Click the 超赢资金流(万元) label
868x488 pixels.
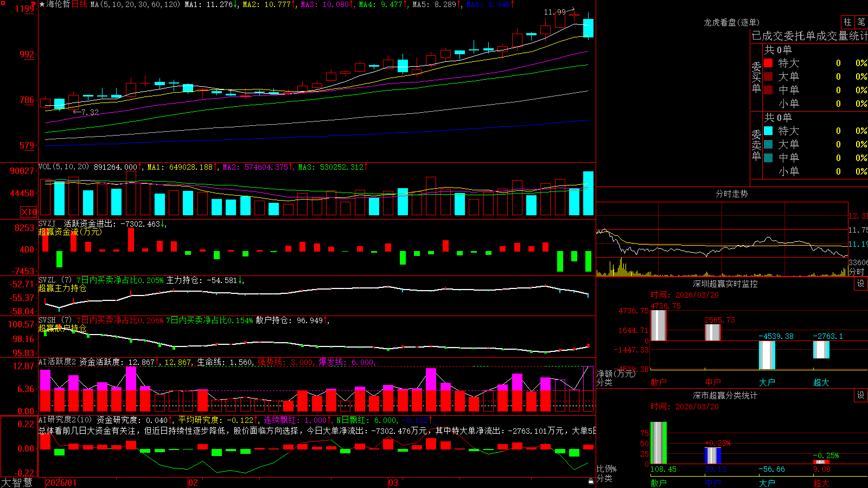(x=70, y=232)
